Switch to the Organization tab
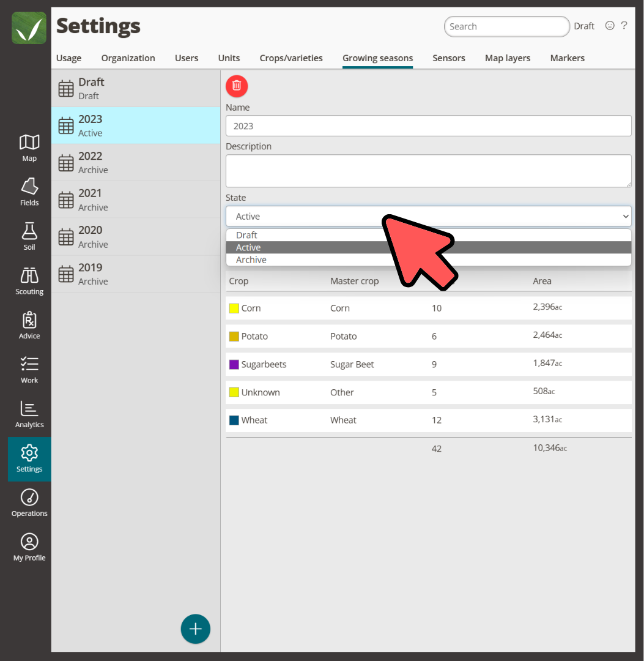644x661 pixels. point(128,58)
